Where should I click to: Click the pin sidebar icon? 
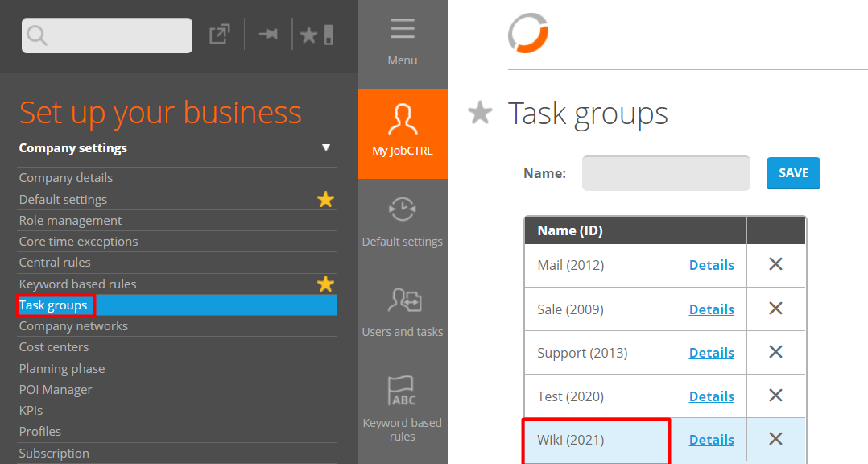268,35
